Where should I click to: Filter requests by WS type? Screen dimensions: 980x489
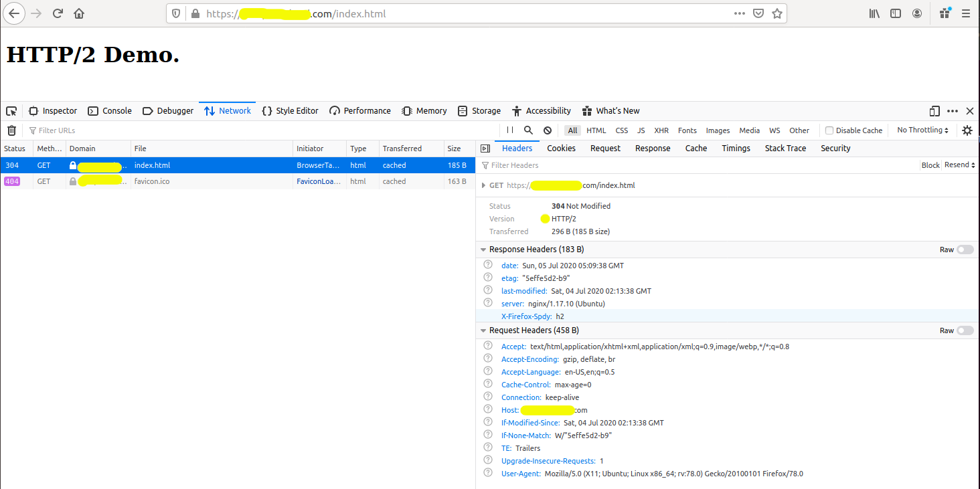pos(774,130)
